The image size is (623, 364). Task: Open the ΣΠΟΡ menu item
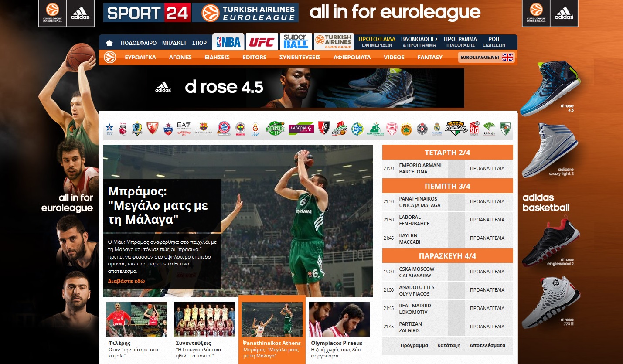(199, 43)
